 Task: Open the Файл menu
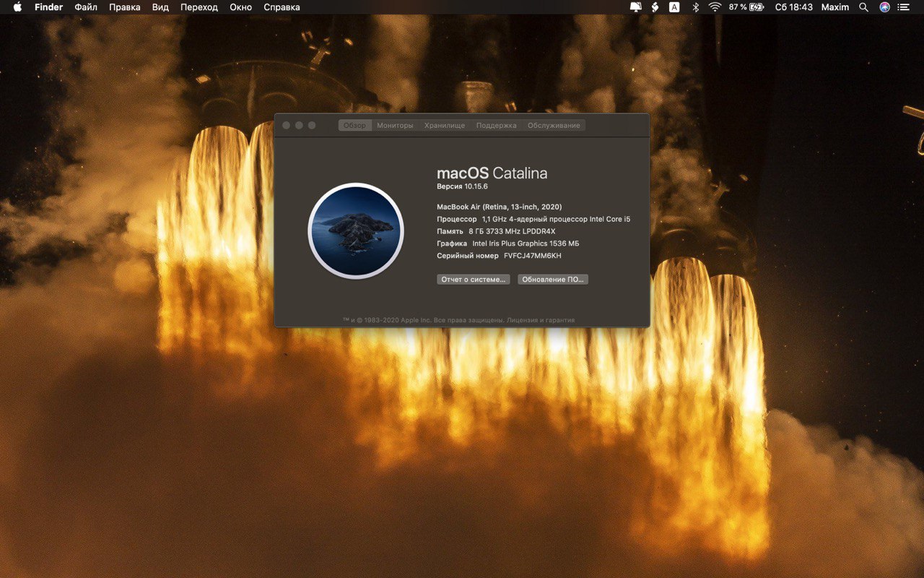(x=86, y=7)
